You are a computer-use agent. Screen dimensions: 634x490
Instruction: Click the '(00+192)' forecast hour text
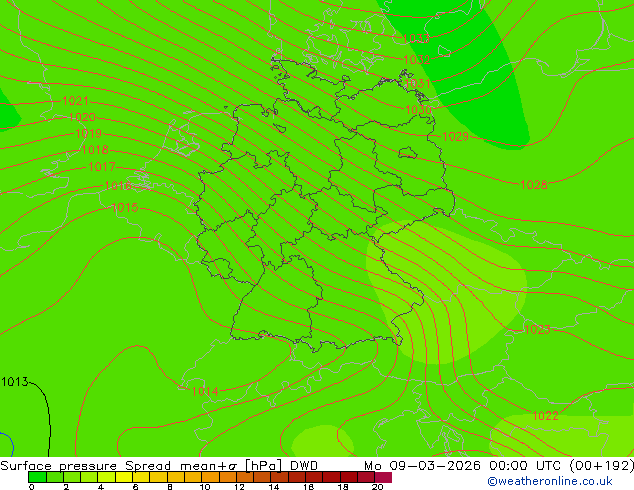click(601, 466)
